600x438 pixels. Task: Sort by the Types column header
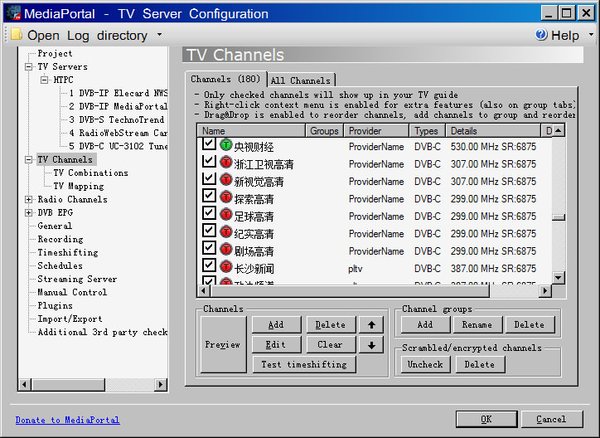(427, 131)
